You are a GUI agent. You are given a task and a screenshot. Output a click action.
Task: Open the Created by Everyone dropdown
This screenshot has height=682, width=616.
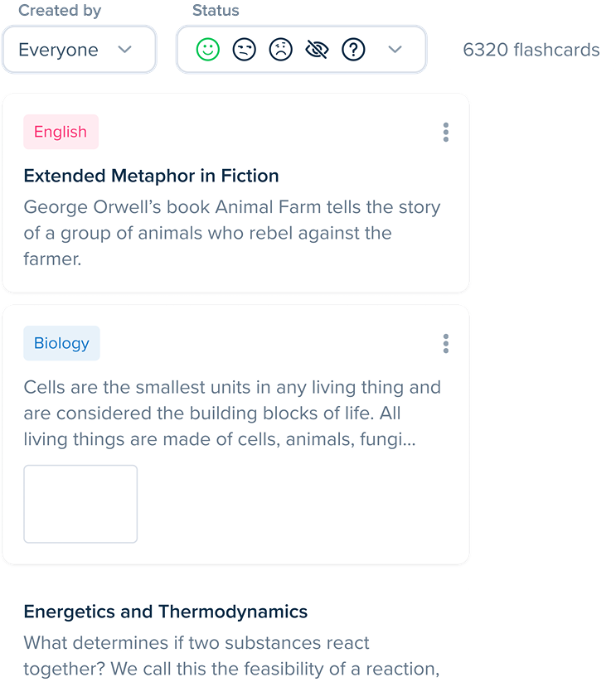[79, 50]
